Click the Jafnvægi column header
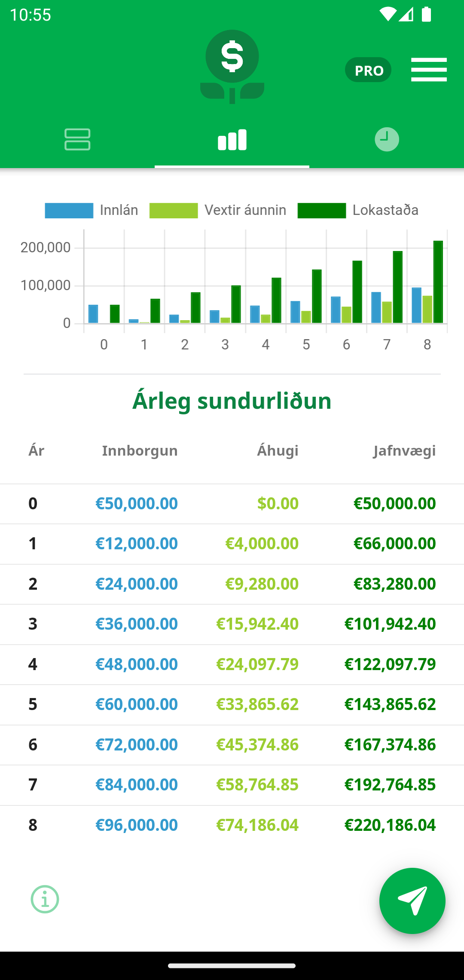The height and width of the screenshot is (980, 464). click(404, 450)
